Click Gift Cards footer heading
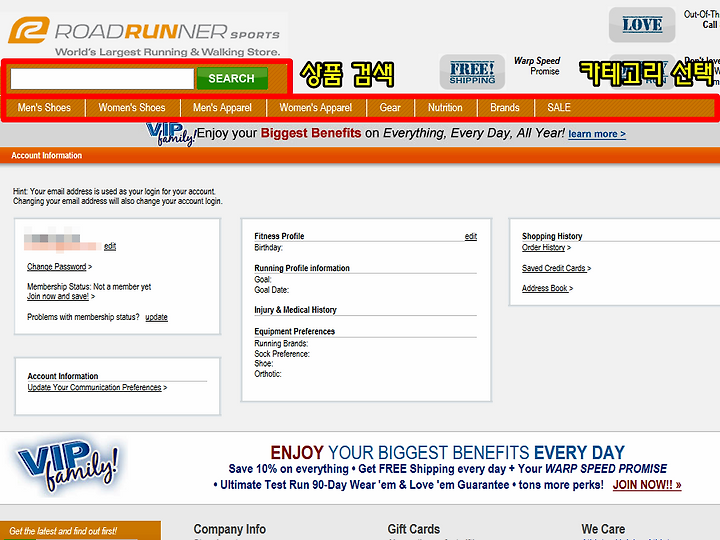This screenshot has height=540, width=720. (x=414, y=529)
